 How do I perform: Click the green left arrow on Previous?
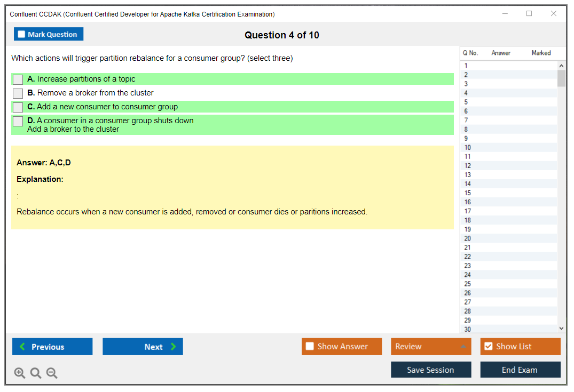click(x=22, y=347)
